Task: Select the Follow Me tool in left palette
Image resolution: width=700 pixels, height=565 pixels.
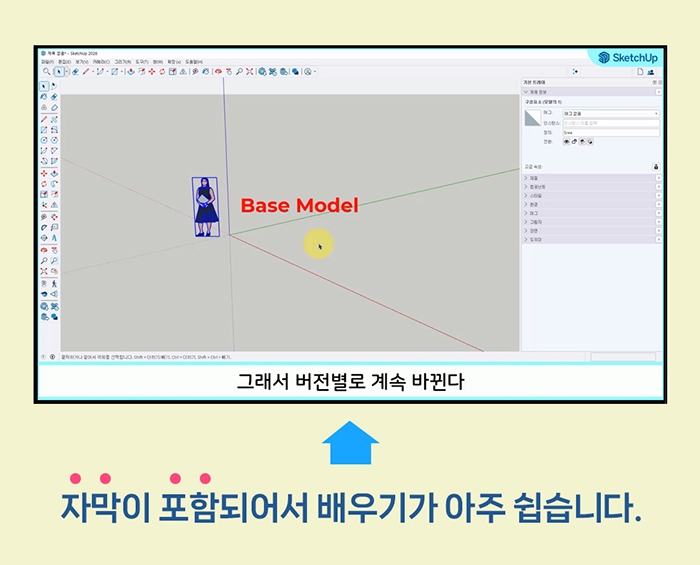Action: (54, 183)
